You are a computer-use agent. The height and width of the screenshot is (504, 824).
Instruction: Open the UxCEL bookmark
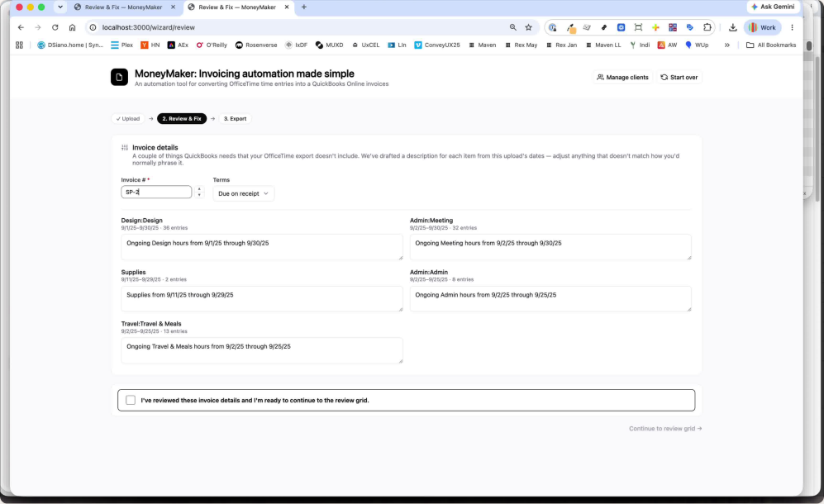point(366,45)
